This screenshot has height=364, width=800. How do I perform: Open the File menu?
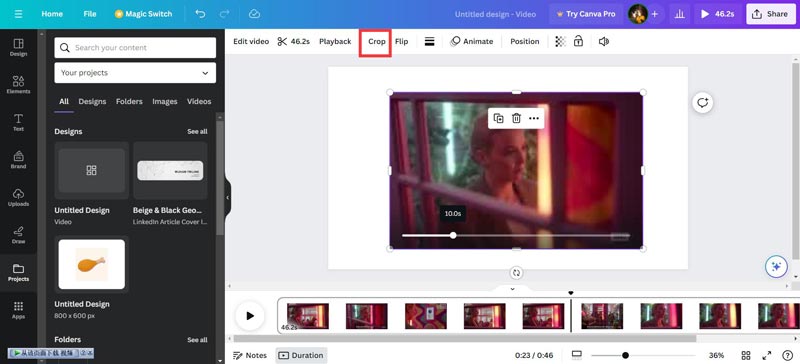click(x=90, y=14)
